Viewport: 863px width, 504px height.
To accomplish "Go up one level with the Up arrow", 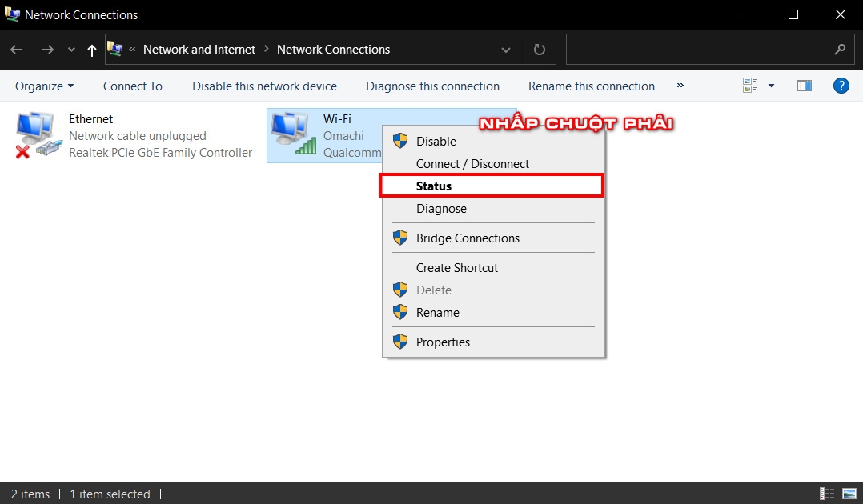I will point(92,50).
